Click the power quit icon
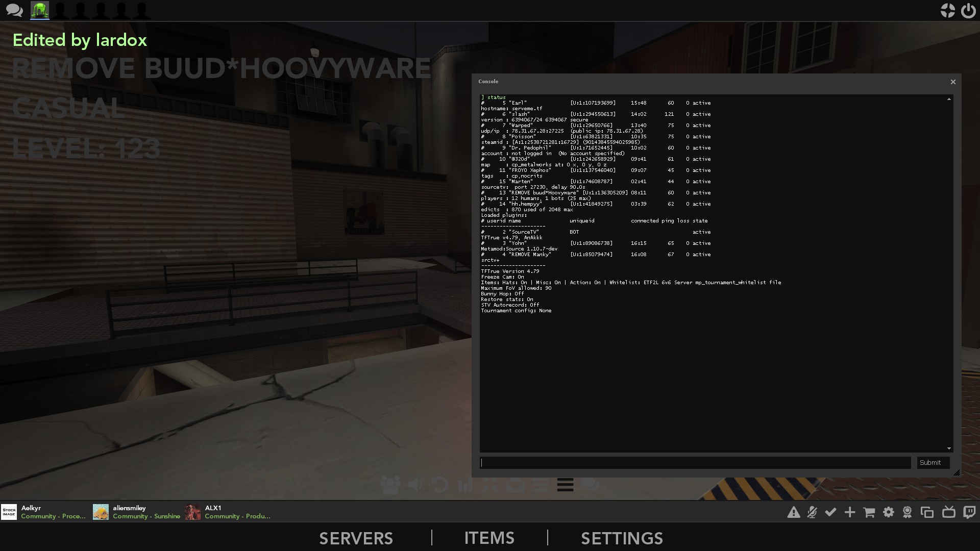Screen dimensions: 980x551 click(x=968, y=11)
